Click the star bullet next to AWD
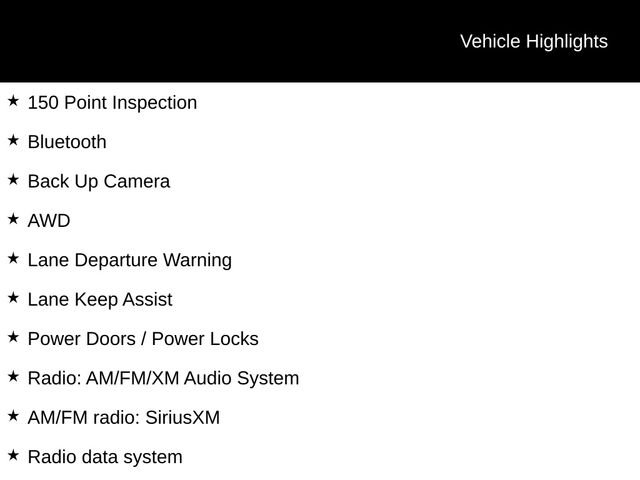Viewport: 640px width, 480px height. click(x=13, y=219)
